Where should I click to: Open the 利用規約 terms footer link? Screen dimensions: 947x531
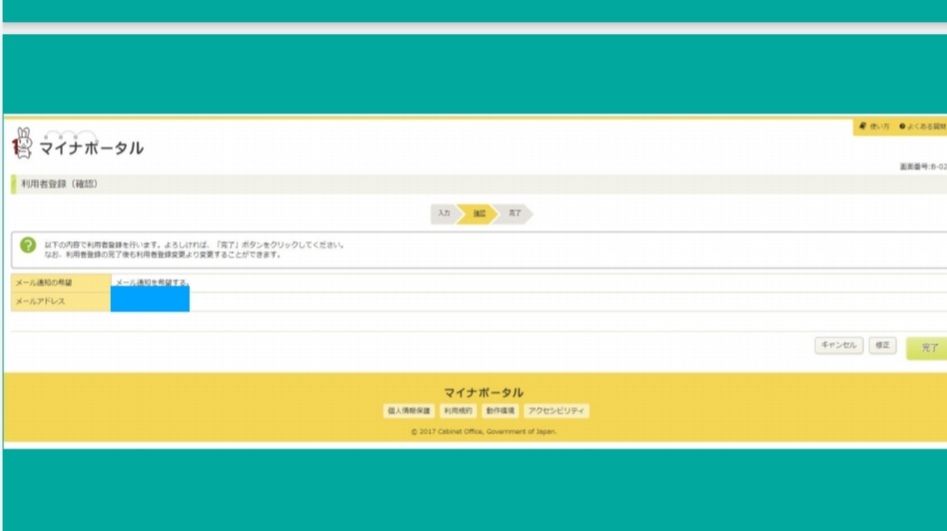coord(457,411)
